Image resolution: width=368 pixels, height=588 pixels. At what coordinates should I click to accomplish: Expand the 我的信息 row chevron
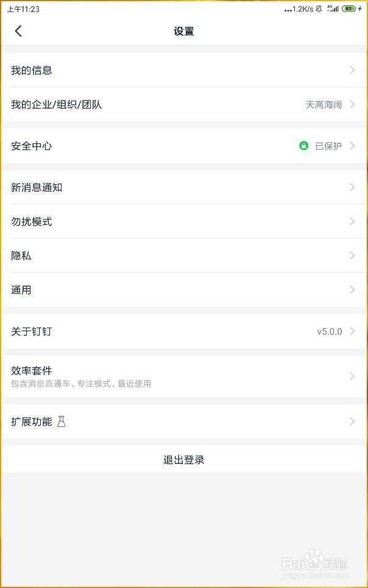tap(352, 70)
